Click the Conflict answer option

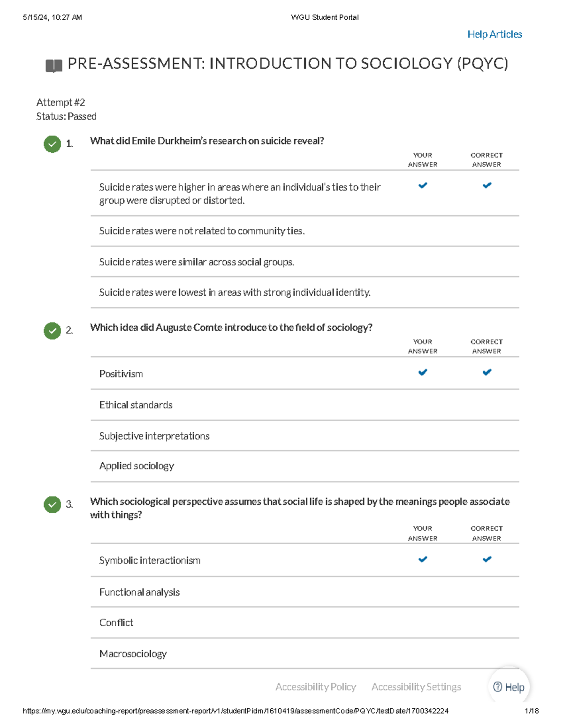pyautogui.click(x=116, y=623)
